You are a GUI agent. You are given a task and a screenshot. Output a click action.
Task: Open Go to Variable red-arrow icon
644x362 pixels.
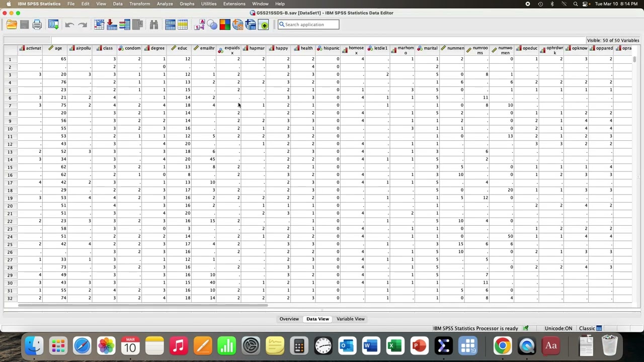click(112, 25)
